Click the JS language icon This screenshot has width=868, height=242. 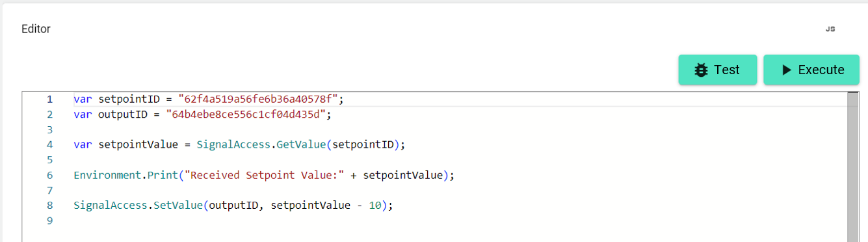coord(830,29)
